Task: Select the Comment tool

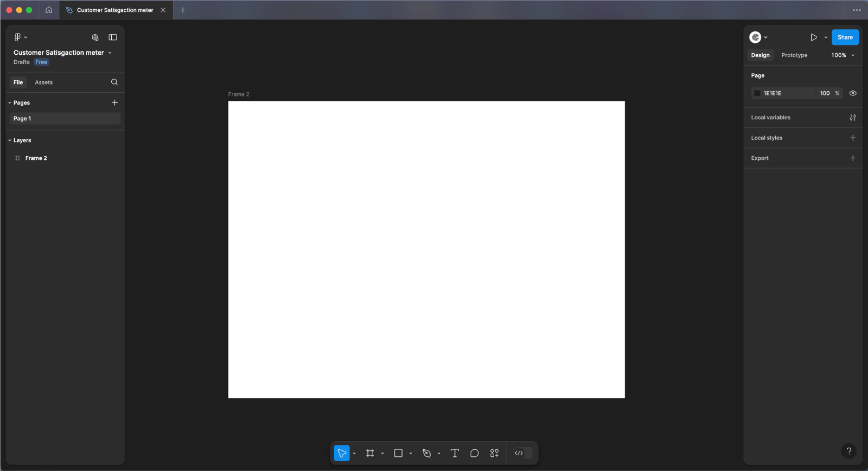Action: pos(474,453)
